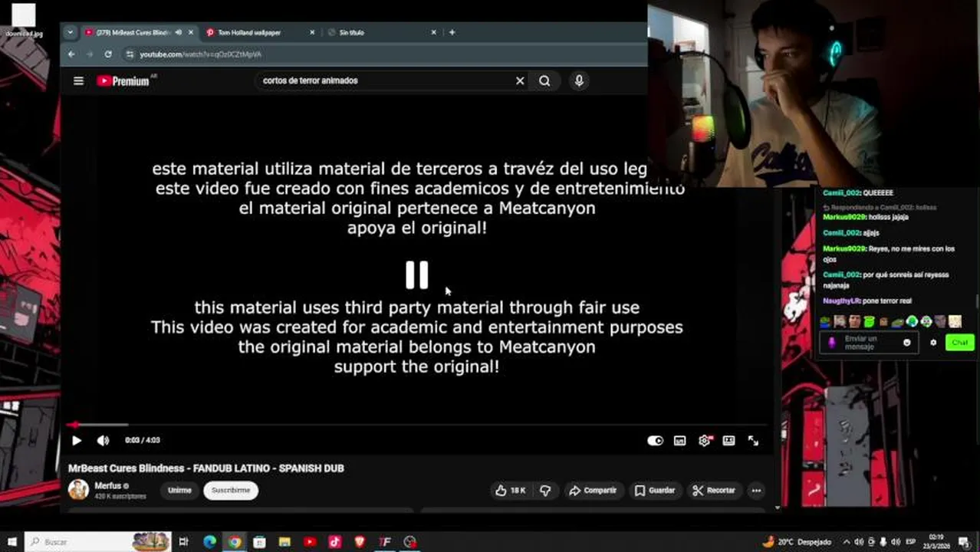Share the video via Compartir
980x552 pixels.
(x=593, y=491)
